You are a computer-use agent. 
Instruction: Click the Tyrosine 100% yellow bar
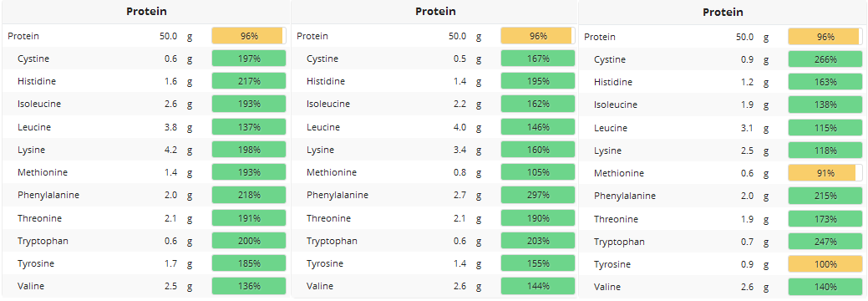pos(825,264)
